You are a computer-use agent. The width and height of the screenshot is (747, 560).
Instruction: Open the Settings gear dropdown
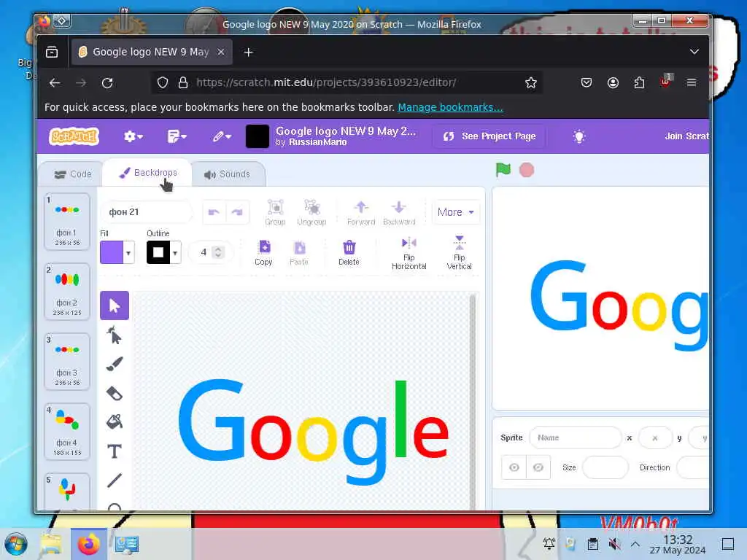click(x=133, y=136)
